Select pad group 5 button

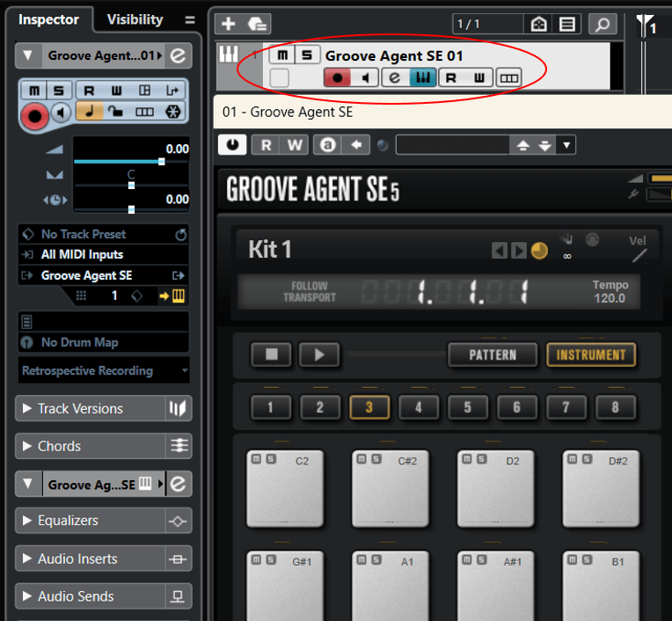pyautogui.click(x=467, y=407)
